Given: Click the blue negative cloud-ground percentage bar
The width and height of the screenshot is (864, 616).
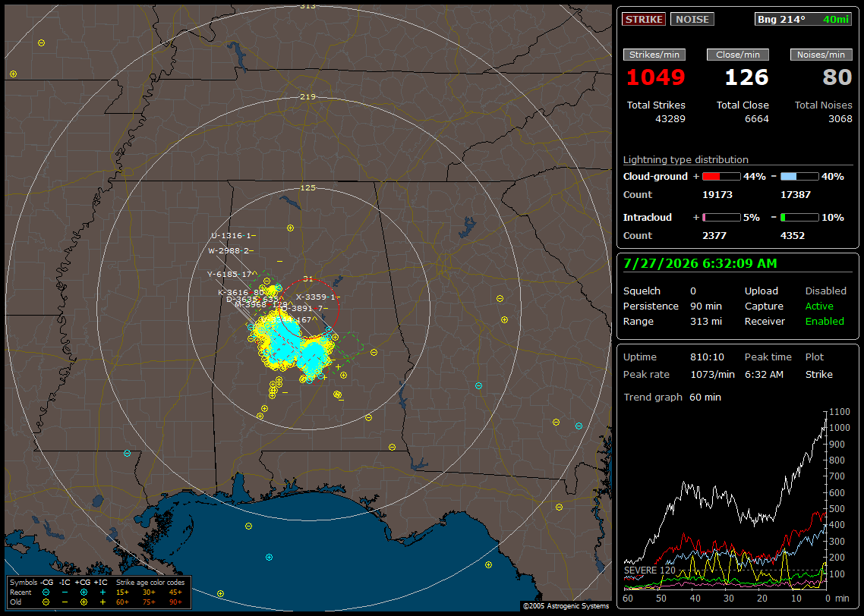Looking at the screenshot, I should coord(799,177).
